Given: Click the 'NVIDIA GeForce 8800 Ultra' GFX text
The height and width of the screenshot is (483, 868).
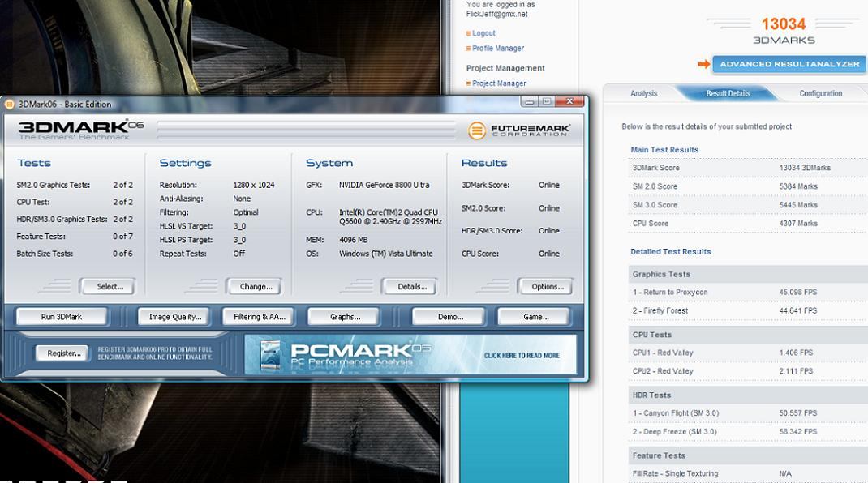Looking at the screenshot, I should (385, 185).
